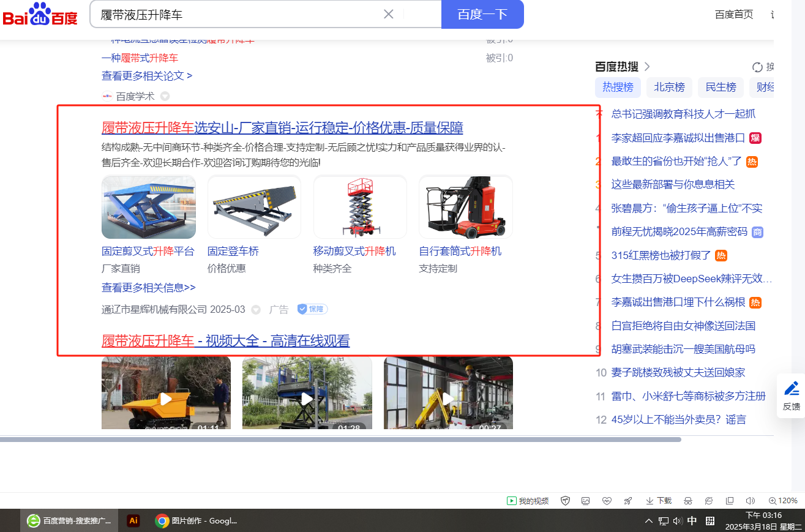Open Adobe Illustrator from the taskbar
This screenshot has height=532, width=805.
[x=133, y=520]
